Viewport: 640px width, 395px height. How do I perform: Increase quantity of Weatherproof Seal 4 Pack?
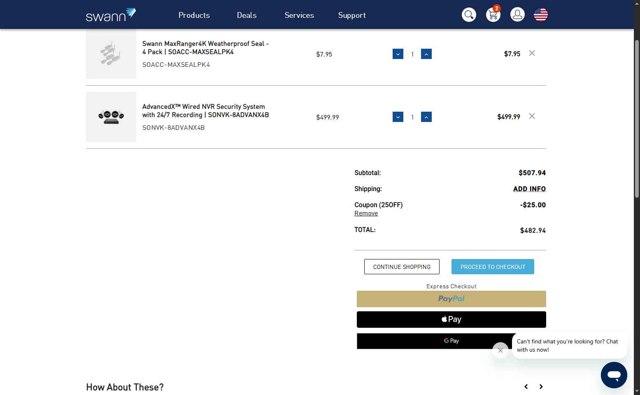point(426,54)
